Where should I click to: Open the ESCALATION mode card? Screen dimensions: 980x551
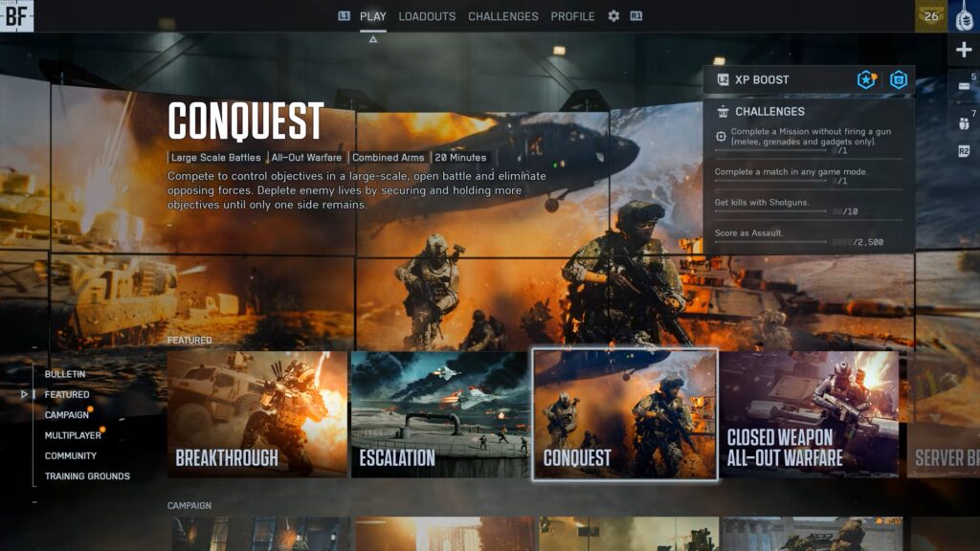click(440, 414)
